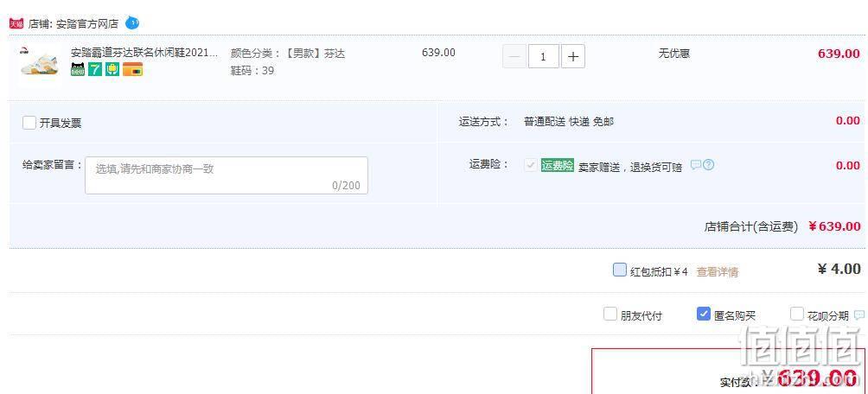The image size is (868, 394).
Task: Click the Tmall logo before the store name
Action: click(16, 23)
